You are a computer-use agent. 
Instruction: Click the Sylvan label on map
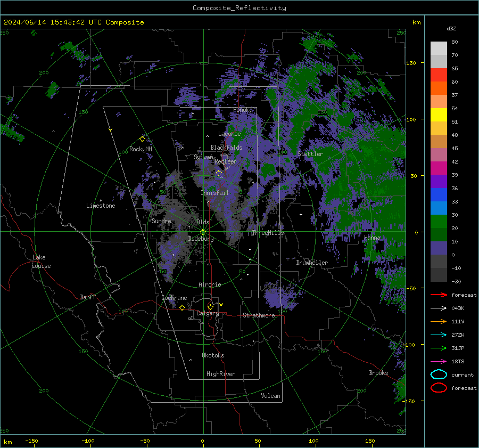point(203,157)
